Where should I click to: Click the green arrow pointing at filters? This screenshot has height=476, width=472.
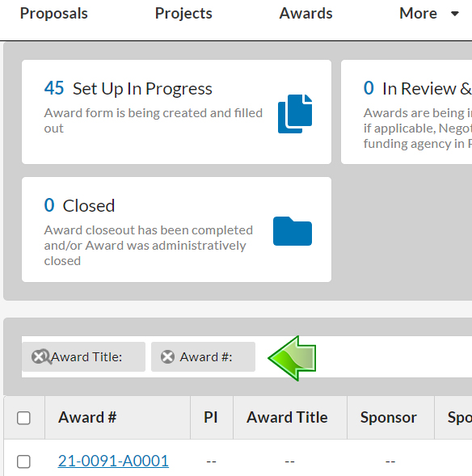coord(292,358)
